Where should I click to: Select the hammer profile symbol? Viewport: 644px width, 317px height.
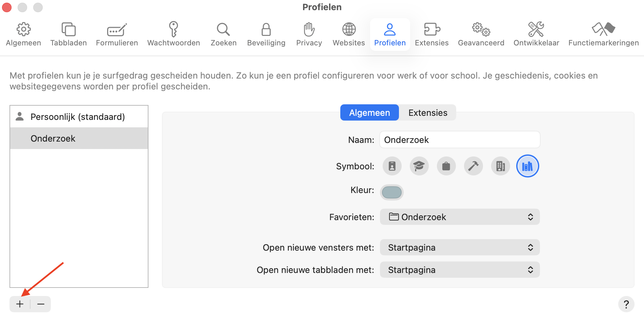coord(473,166)
